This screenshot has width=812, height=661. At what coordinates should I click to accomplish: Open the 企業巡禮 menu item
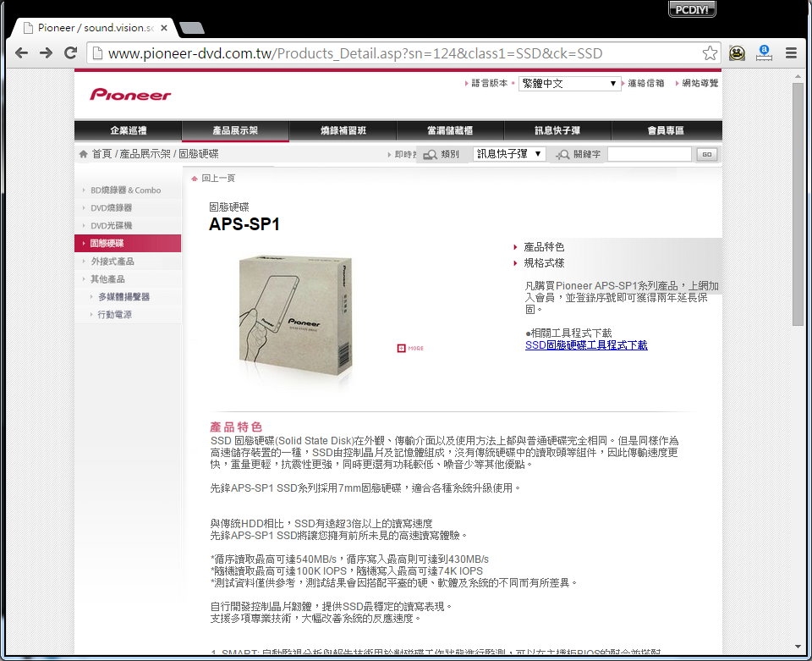tap(128, 130)
